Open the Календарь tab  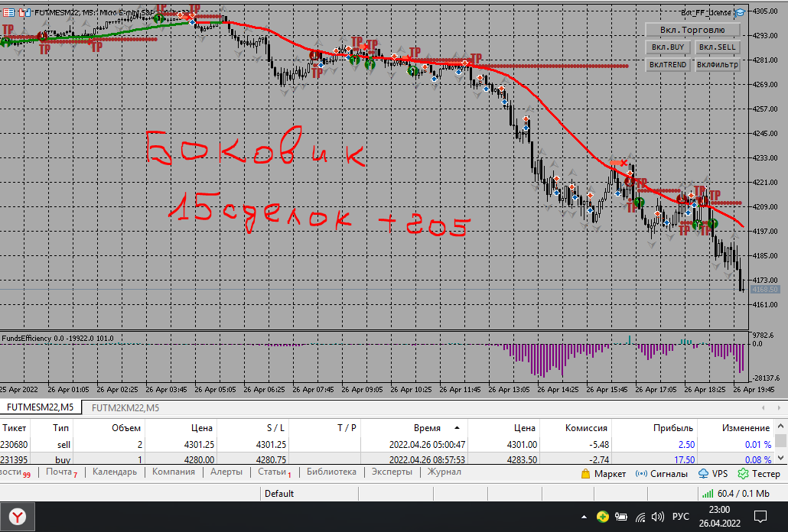click(115, 472)
